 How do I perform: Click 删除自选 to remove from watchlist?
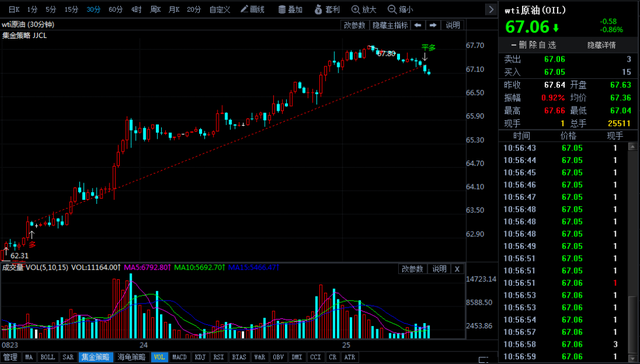[533, 45]
